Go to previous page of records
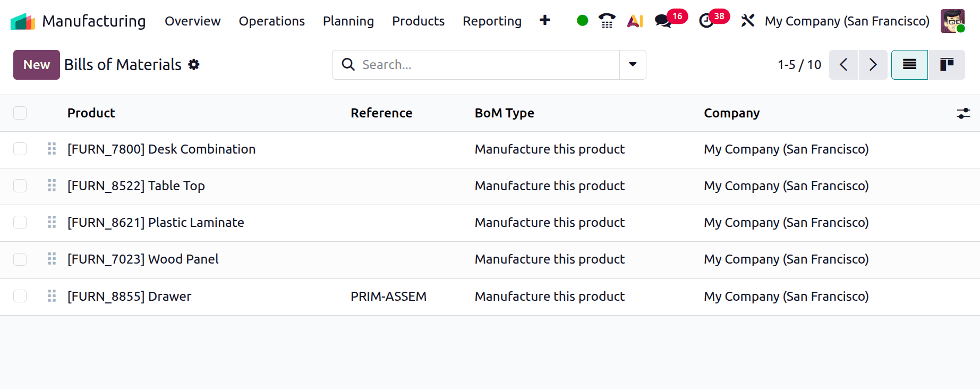 (843, 65)
